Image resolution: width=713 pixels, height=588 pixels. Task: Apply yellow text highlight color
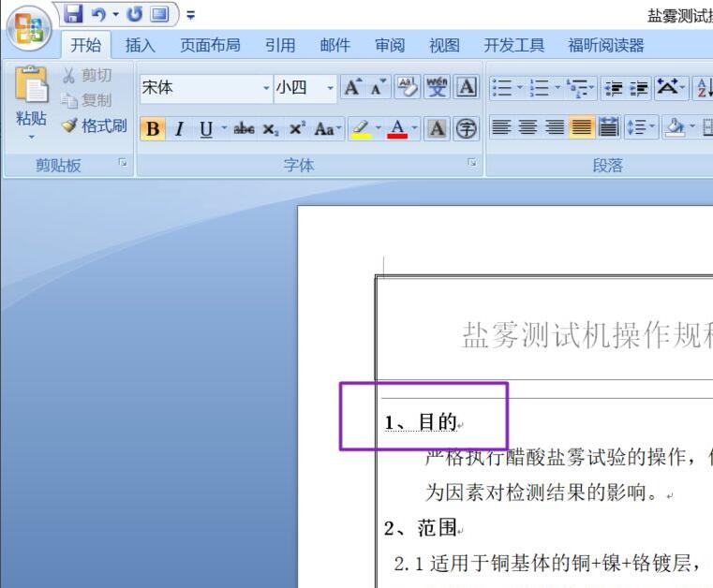pyautogui.click(x=362, y=128)
